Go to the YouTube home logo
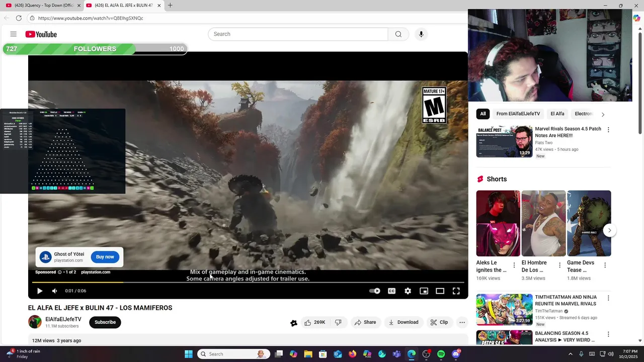This screenshot has height=362, width=644. [41, 34]
